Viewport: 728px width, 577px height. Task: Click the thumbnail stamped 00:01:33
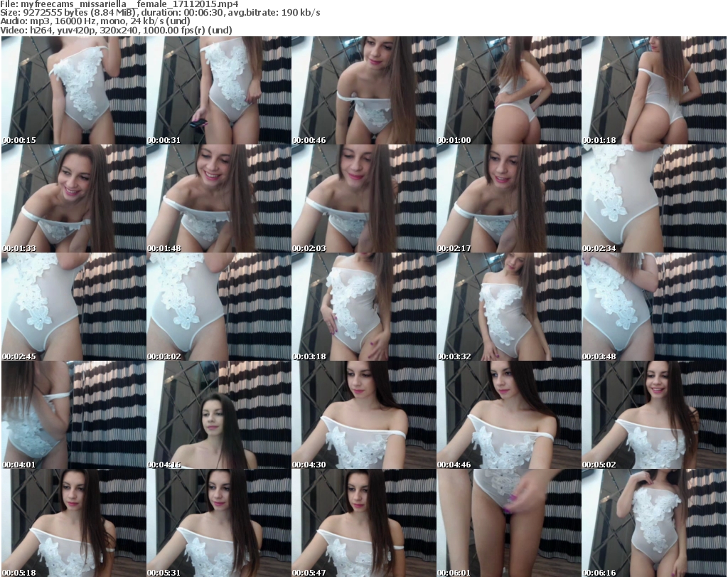[74, 198]
